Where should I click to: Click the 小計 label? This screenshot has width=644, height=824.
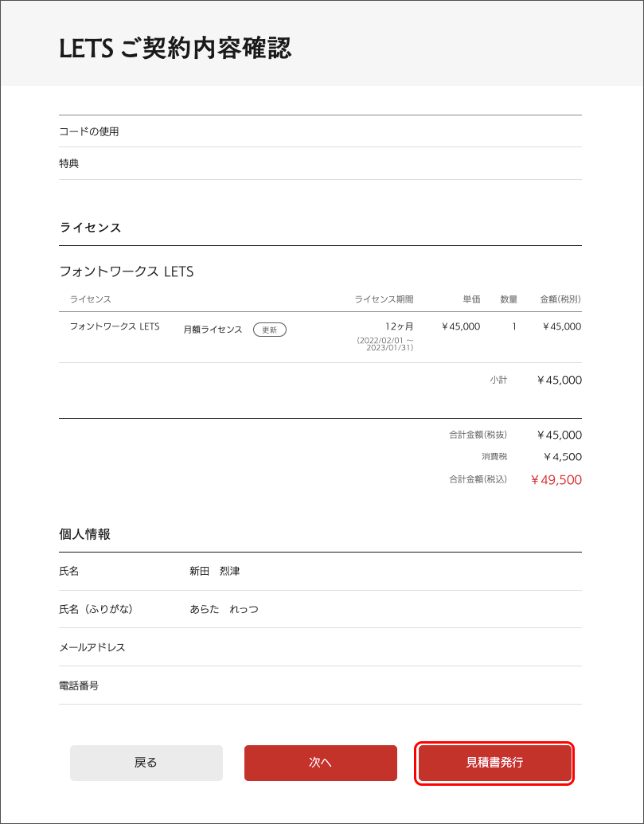(x=498, y=381)
